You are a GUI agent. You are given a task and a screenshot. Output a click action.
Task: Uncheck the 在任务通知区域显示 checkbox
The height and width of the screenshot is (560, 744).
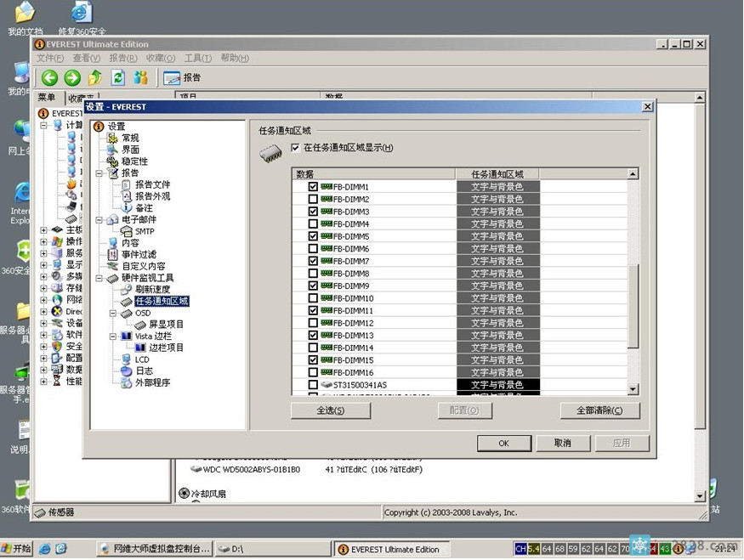pyautogui.click(x=295, y=148)
